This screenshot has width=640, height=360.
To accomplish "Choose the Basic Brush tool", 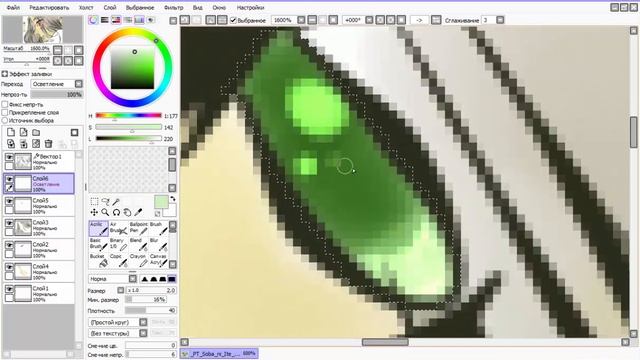I will [98, 244].
